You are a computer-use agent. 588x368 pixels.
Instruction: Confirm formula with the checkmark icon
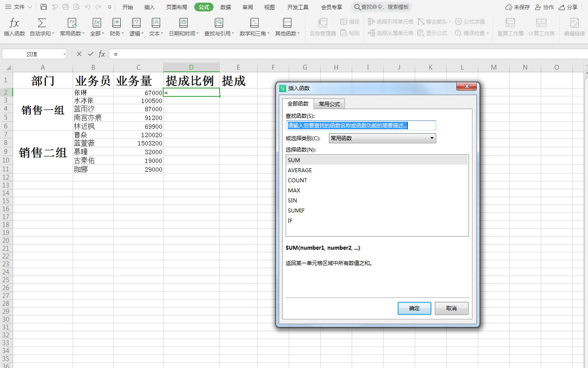(91, 54)
